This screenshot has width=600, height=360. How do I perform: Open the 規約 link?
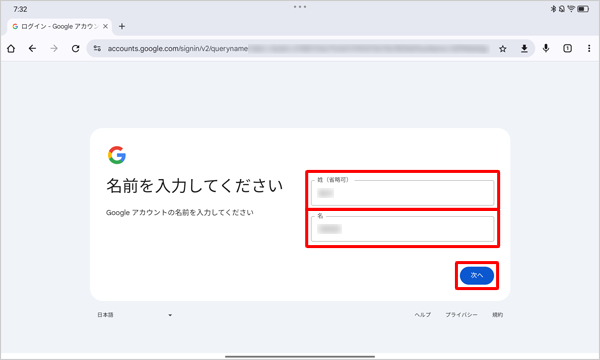tap(497, 315)
